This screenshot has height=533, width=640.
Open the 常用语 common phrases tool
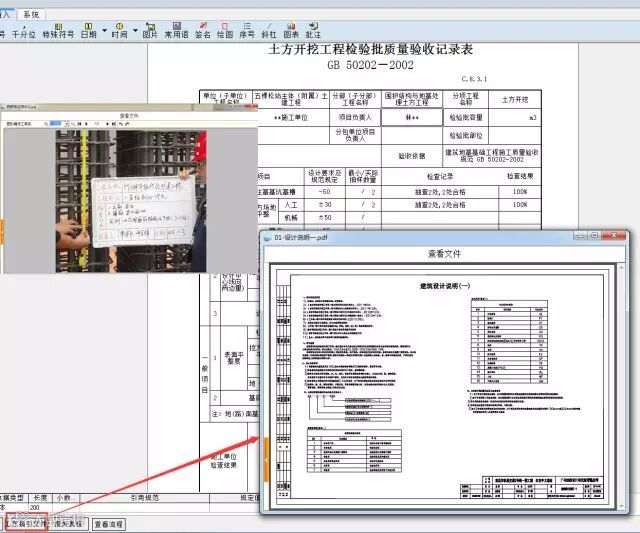[176, 31]
